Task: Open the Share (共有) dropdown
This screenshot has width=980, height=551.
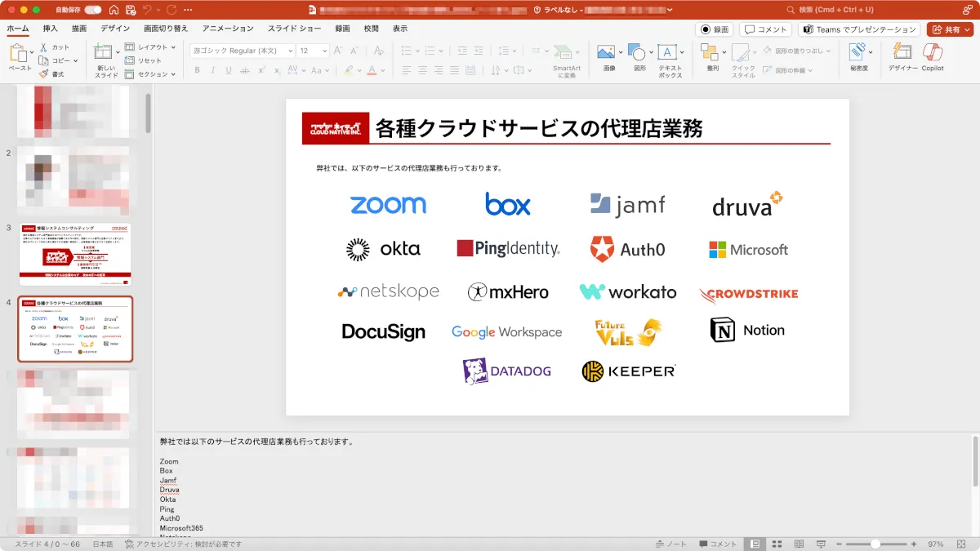Action: pos(949,29)
